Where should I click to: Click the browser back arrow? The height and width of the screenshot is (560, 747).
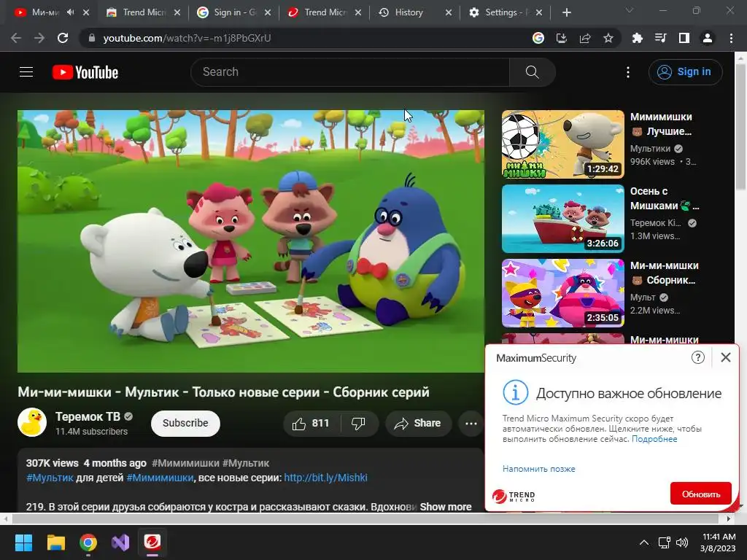[16, 38]
